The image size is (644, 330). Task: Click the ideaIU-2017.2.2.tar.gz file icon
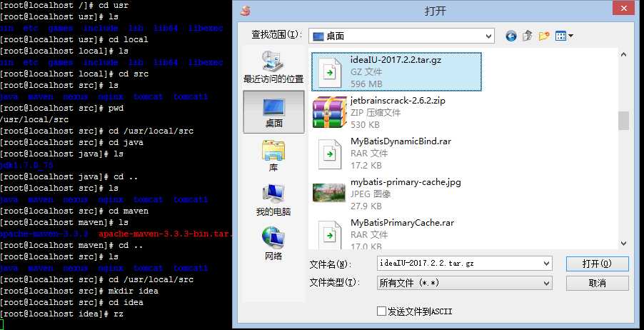(330, 73)
